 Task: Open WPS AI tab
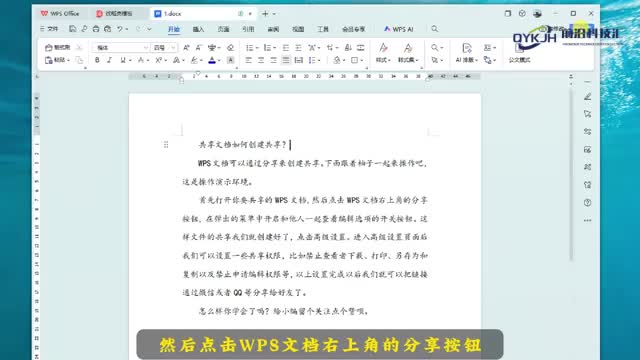[x=398, y=29]
